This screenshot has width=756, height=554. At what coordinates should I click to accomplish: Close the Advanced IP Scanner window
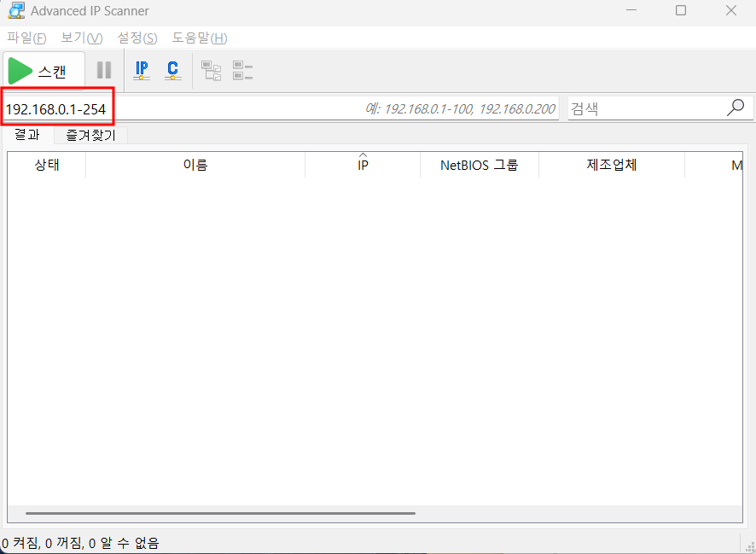click(731, 10)
